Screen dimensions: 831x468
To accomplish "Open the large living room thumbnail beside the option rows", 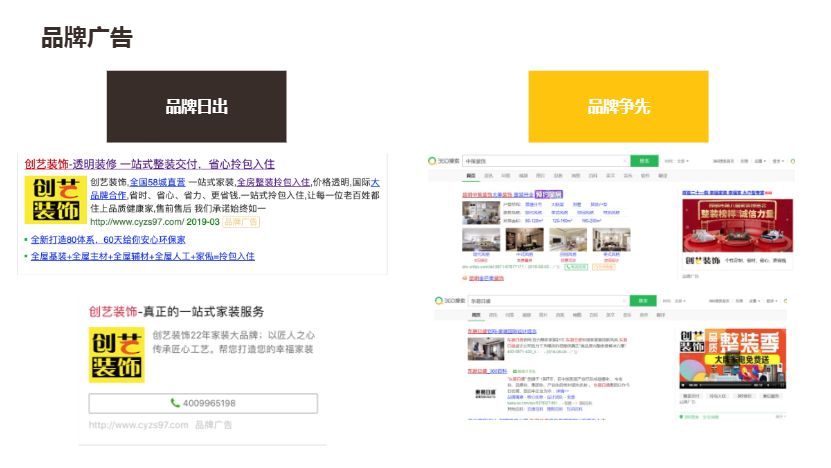I will click(481, 213).
